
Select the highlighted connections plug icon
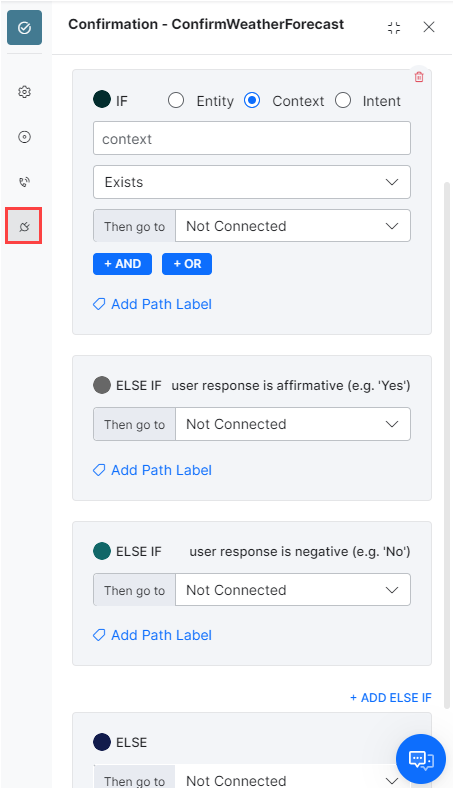(24, 226)
